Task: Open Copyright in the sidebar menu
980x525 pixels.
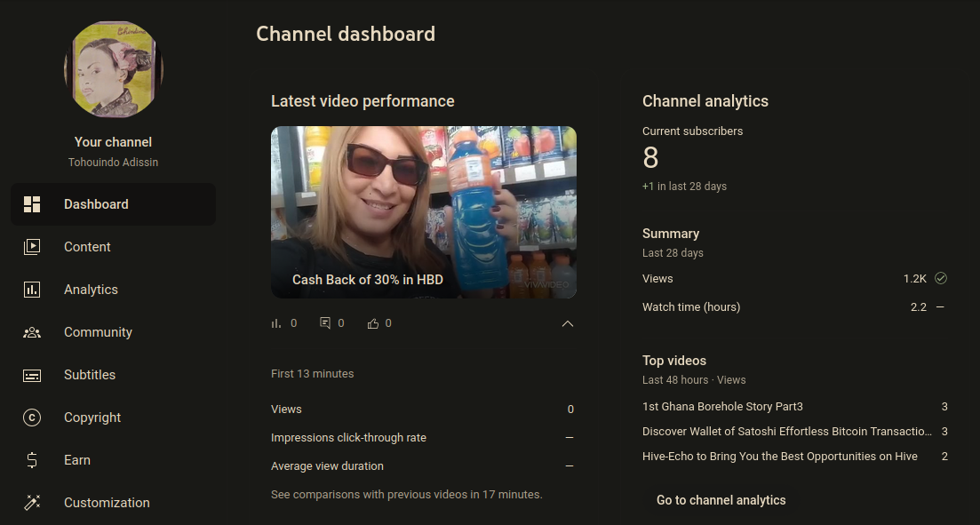Action: coord(113,418)
